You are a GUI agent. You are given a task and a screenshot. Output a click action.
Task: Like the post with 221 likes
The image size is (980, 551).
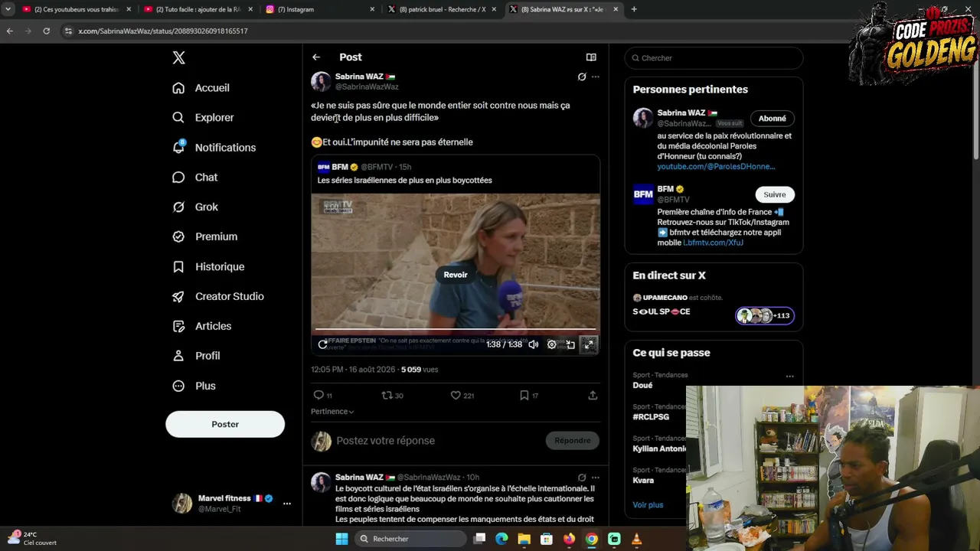tap(462, 396)
